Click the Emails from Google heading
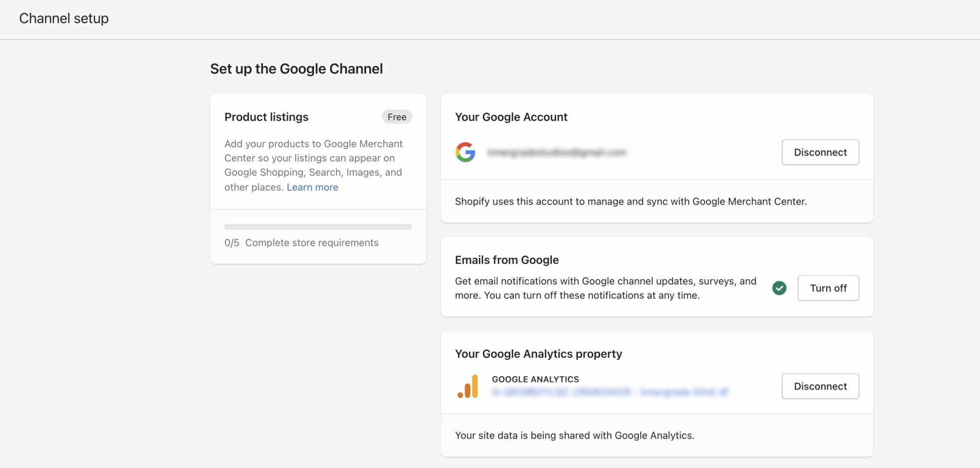This screenshot has width=980, height=468. 507,260
